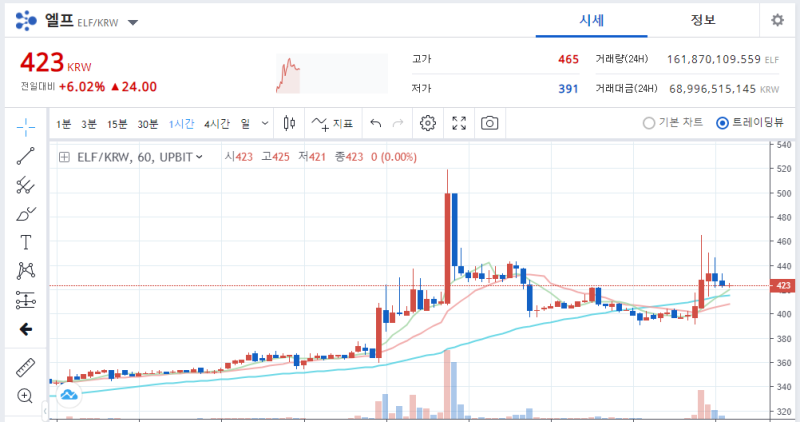Set interval to 1분
Screen dimensions: 800x422
pyautogui.click(x=64, y=124)
